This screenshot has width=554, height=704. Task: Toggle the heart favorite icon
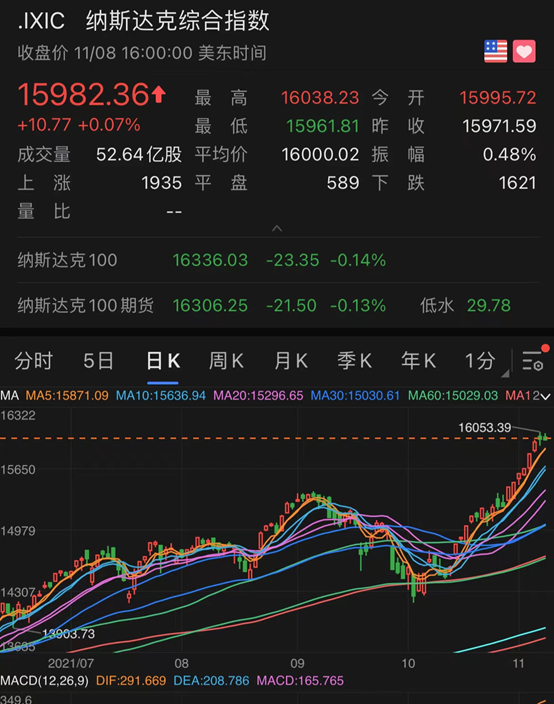coord(524,51)
